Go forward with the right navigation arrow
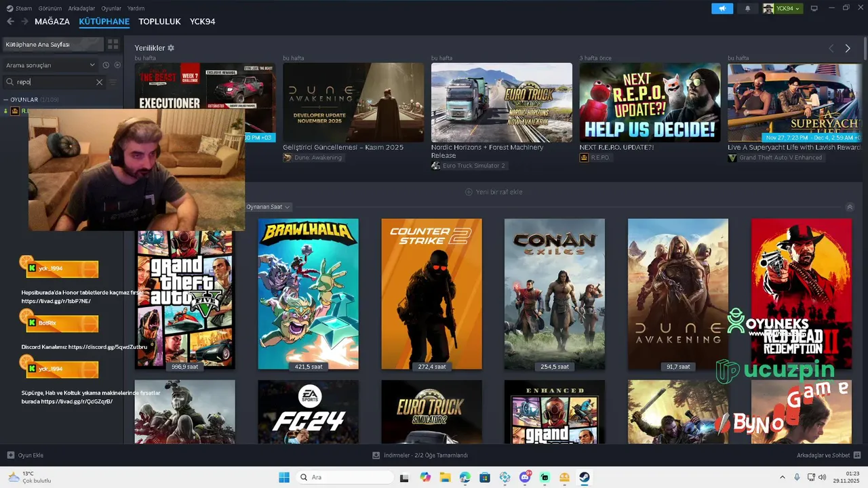The width and height of the screenshot is (868, 488). tap(25, 22)
